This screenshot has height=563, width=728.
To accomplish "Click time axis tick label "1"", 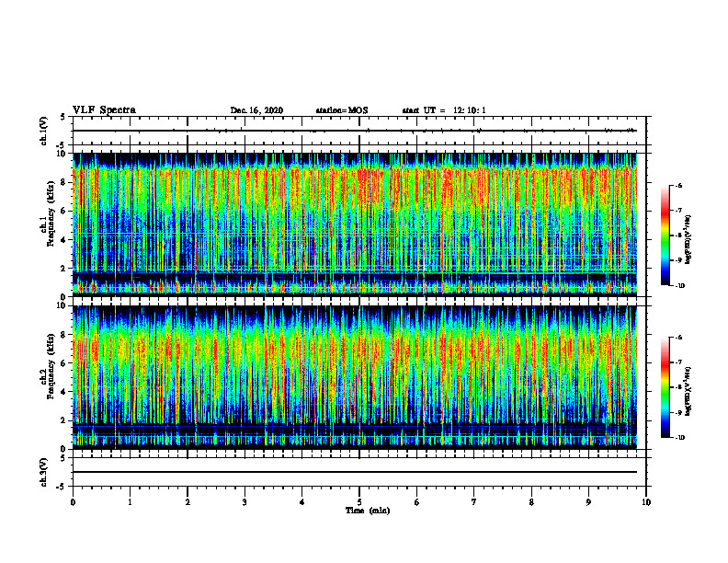I will [x=130, y=502].
